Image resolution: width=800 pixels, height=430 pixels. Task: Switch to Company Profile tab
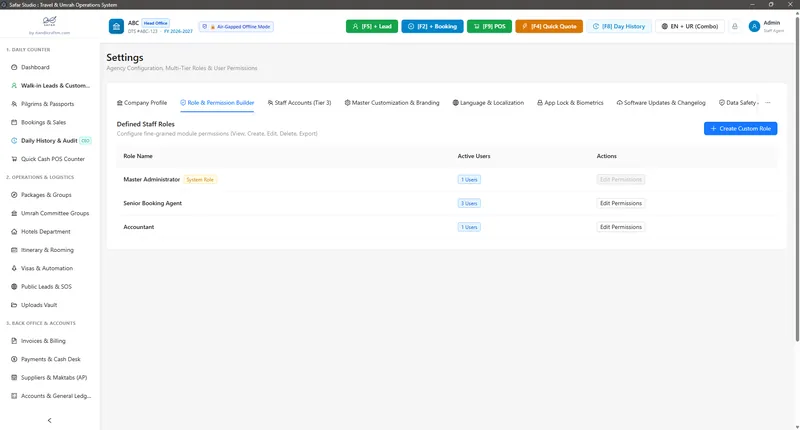tap(142, 103)
